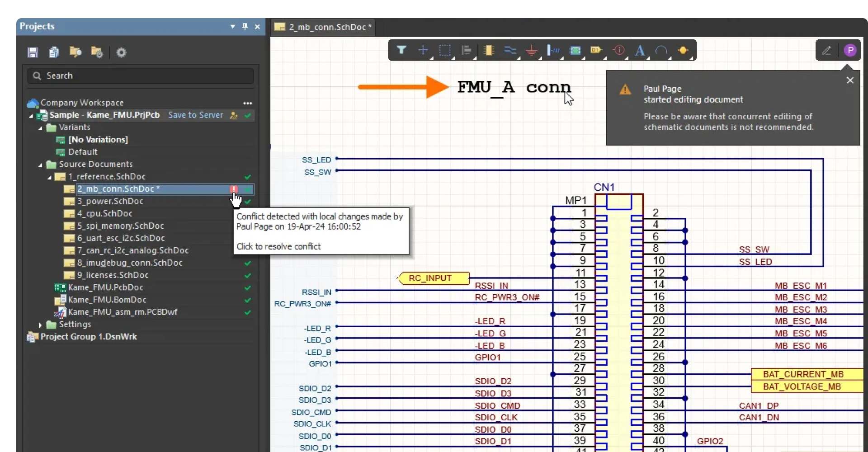868x452 pixels.
Task: Click the red conflict warning icon on 2_mb_conn.SchDoc
Action: [x=234, y=189]
